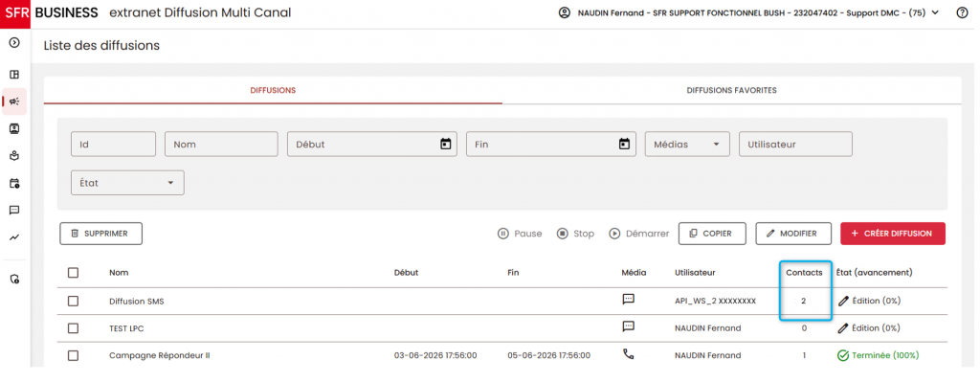980x382 pixels.
Task: Open the box-with-person icon in the sidebar
Action: 14,156
